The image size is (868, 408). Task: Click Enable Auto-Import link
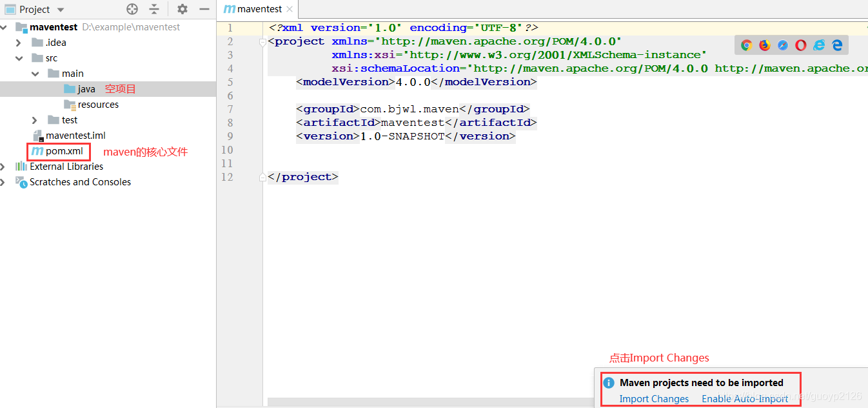[x=745, y=399]
